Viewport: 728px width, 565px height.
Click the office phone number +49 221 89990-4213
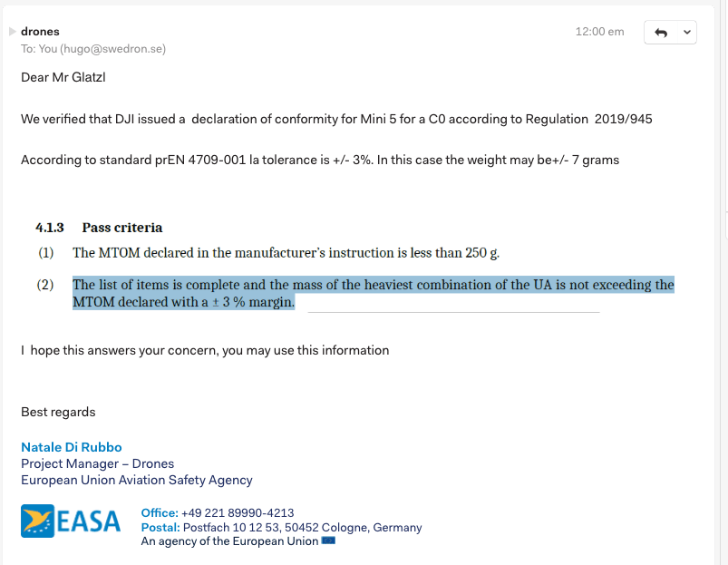(x=238, y=512)
